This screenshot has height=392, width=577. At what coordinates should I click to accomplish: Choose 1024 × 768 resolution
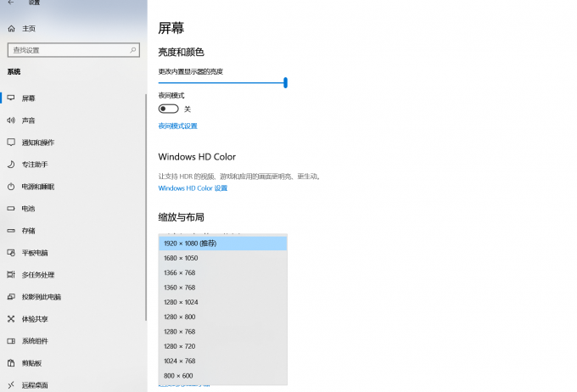[x=222, y=361]
